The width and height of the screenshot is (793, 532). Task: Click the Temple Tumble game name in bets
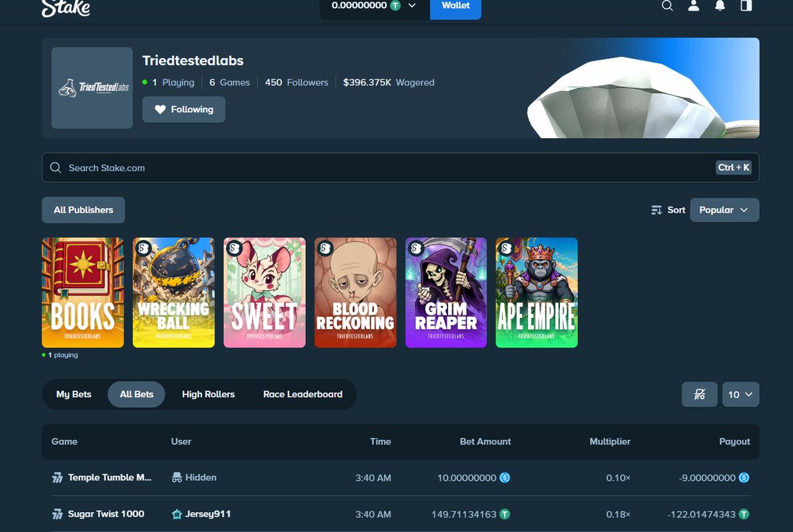coord(110,477)
